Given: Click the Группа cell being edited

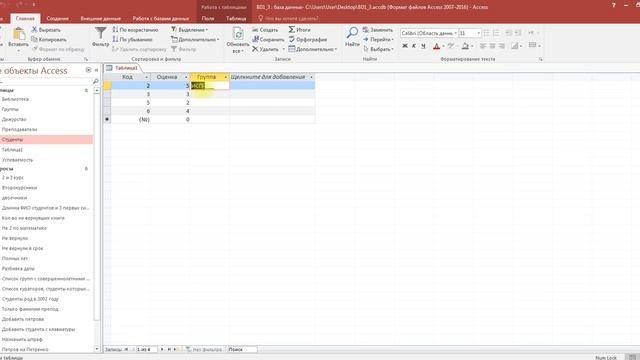Looking at the screenshot, I should pyautogui.click(x=210, y=86).
